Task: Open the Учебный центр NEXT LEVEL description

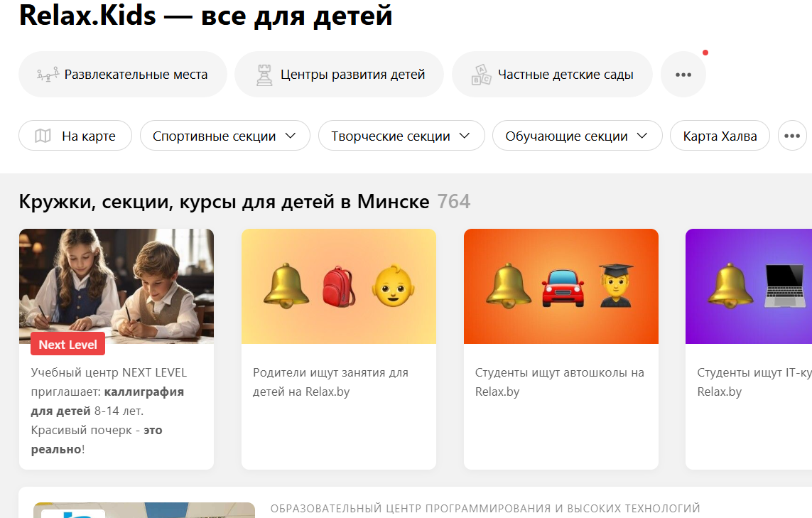Action: [x=109, y=411]
